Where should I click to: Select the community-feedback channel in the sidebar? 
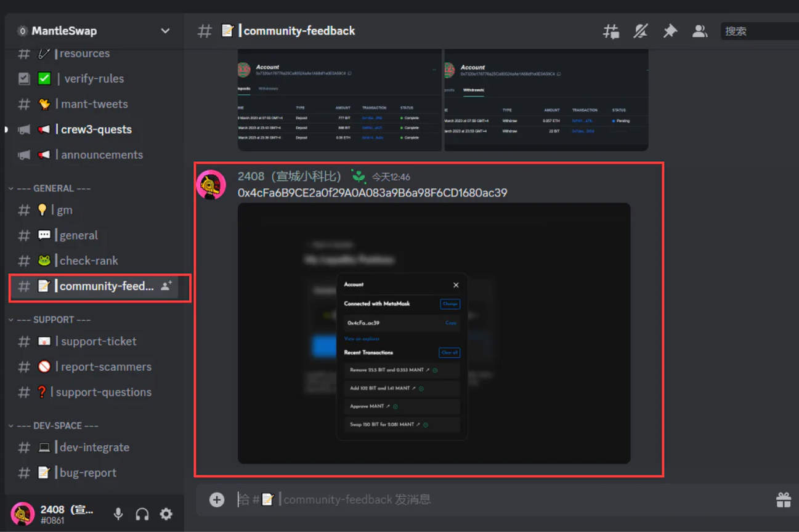(x=94, y=286)
